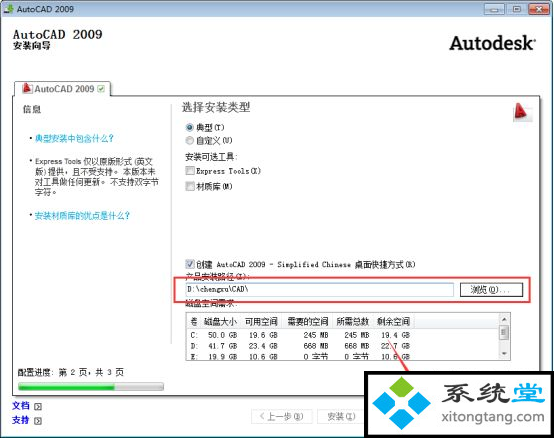
Task: Enable the 材质库(M) checkbox
Action: coord(190,186)
